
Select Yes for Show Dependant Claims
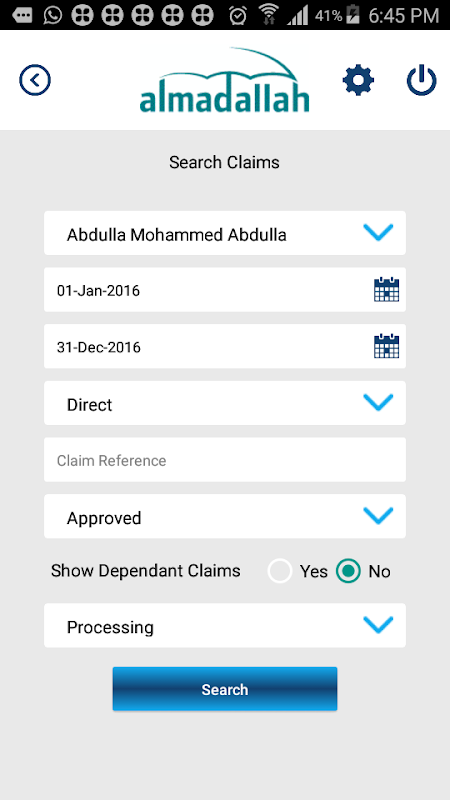pos(280,571)
